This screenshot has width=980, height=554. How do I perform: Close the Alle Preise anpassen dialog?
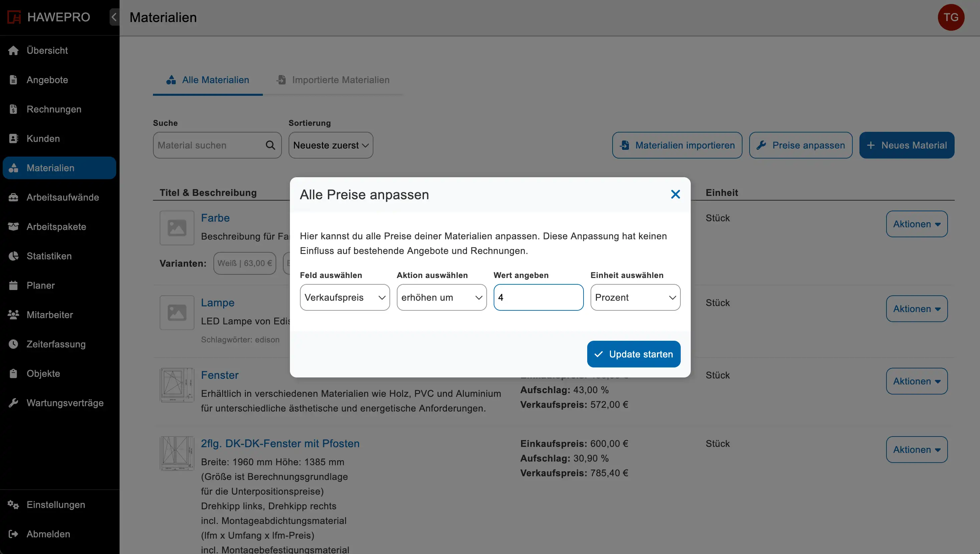point(675,195)
